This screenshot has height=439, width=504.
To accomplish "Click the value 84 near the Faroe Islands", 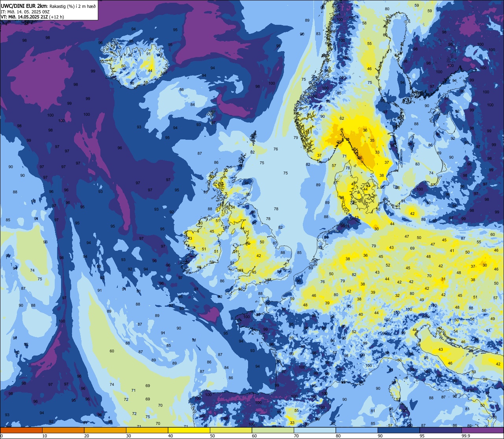I will pyautogui.click(x=193, y=104).
